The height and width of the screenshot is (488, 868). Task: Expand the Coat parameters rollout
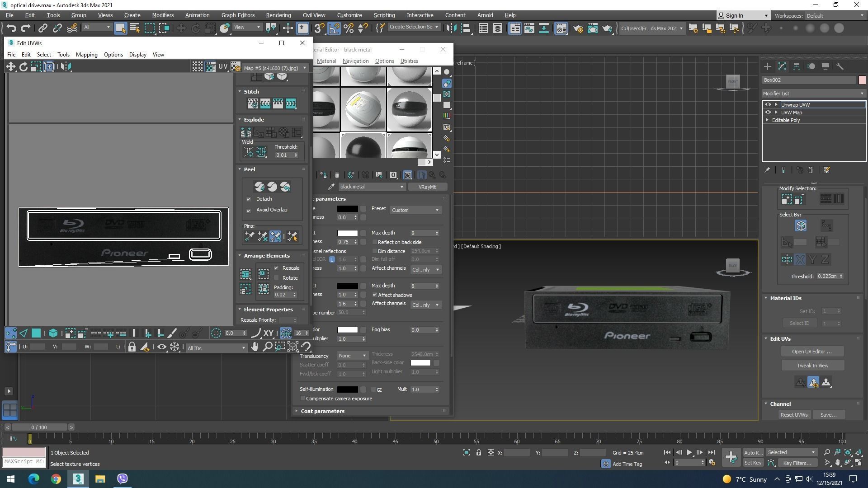point(322,411)
